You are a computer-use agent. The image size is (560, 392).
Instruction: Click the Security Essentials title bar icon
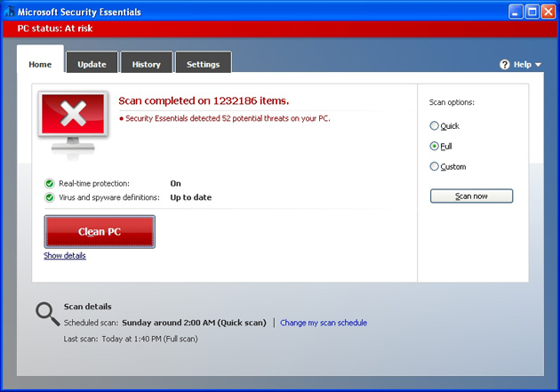click(x=9, y=12)
